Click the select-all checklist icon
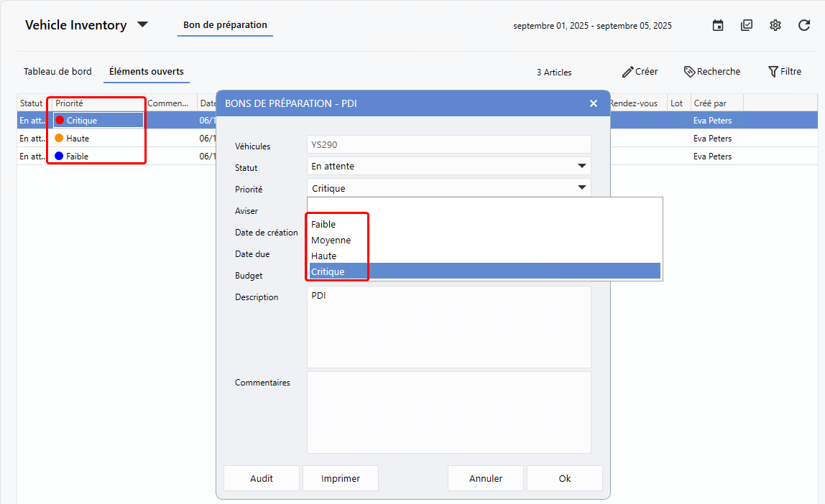This screenshot has width=825, height=504. (747, 25)
